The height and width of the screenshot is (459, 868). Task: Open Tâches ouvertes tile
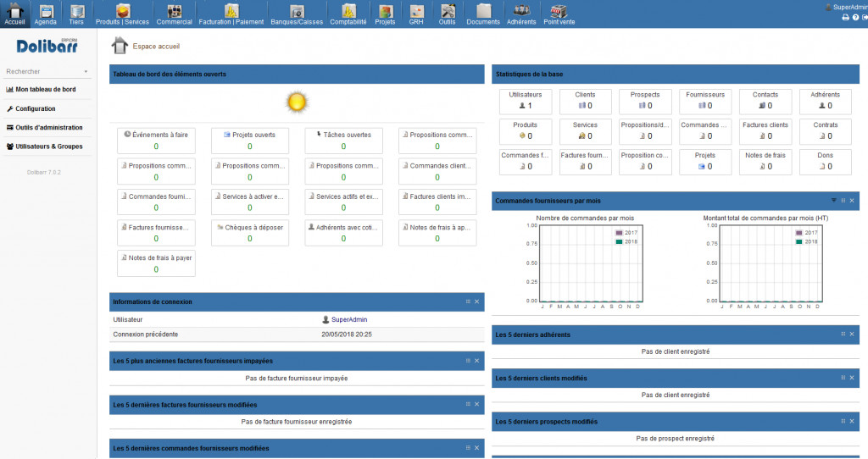coord(344,141)
